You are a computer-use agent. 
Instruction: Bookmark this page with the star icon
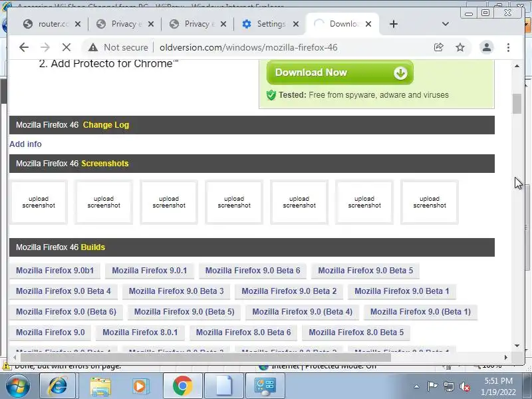(460, 47)
